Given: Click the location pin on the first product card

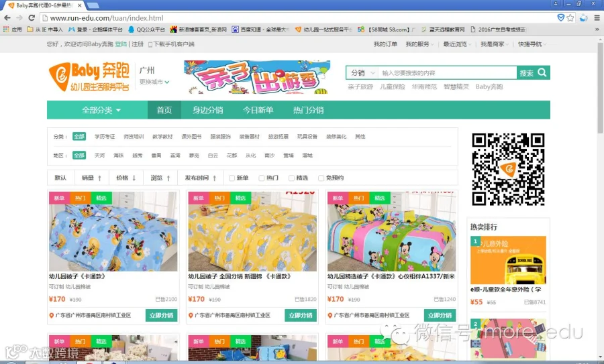Looking at the screenshot, I should 51,315.
